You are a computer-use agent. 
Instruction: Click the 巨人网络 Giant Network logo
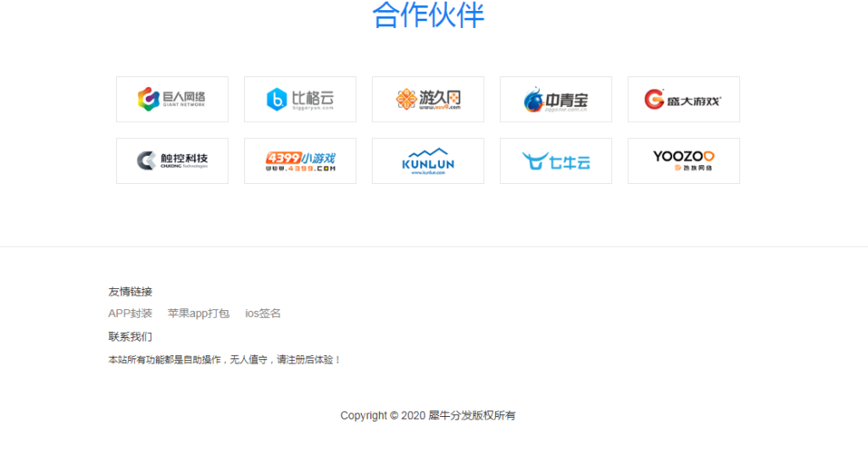coord(172,99)
